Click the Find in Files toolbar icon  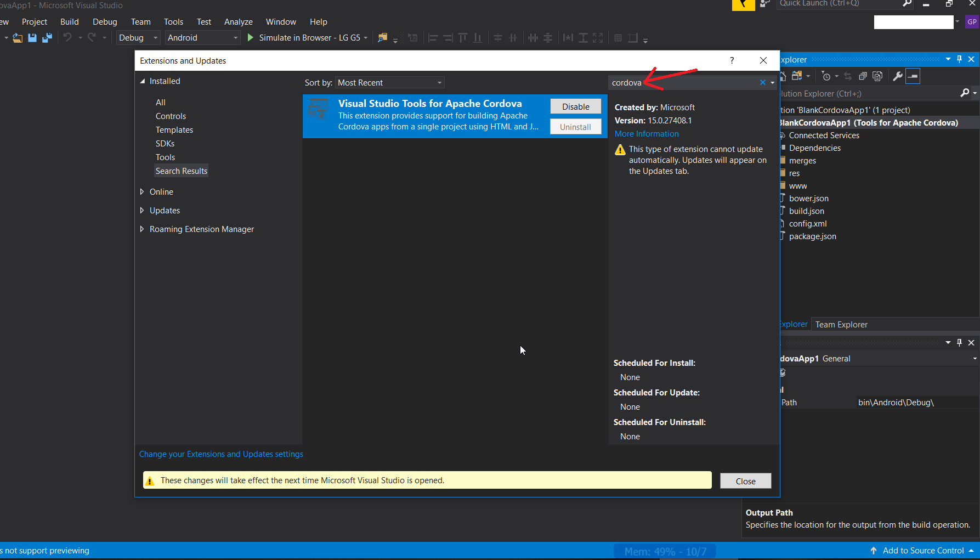[383, 38]
